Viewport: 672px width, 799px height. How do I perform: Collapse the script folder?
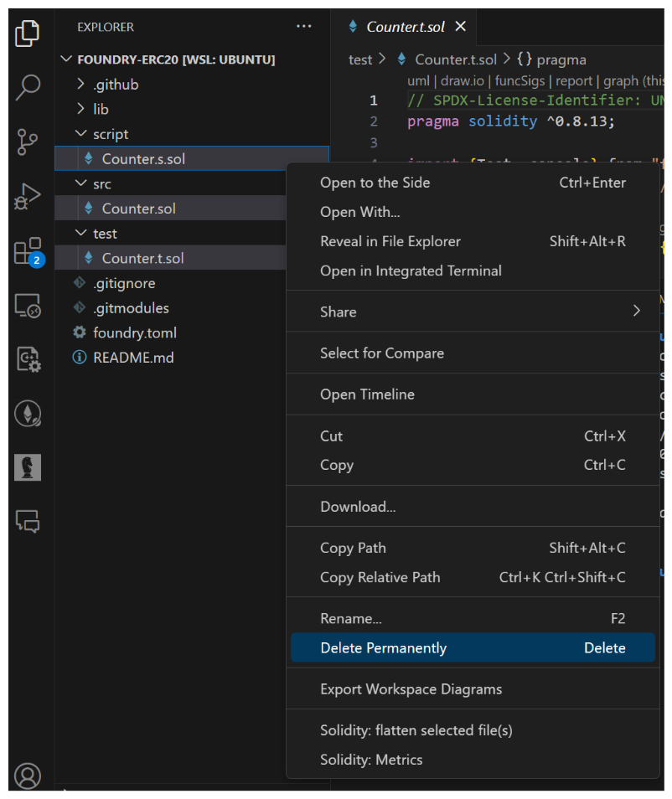tap(111, 134)
